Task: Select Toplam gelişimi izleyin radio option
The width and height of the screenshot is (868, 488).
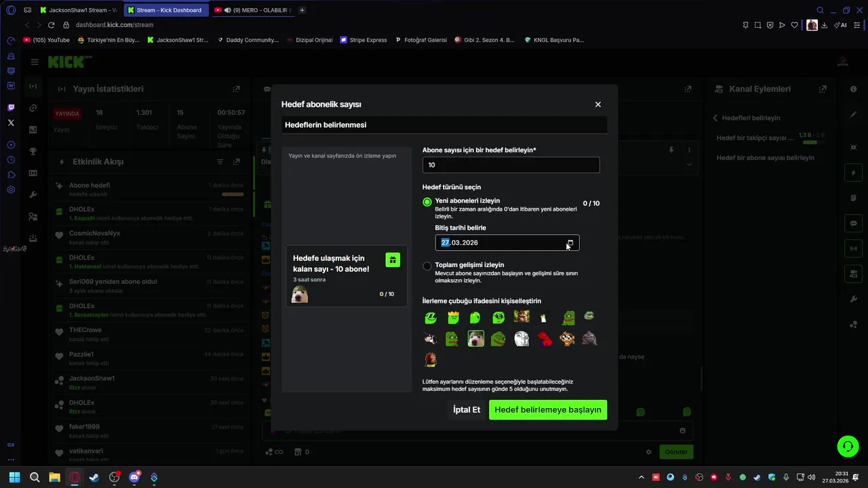Action: point(427,266)
